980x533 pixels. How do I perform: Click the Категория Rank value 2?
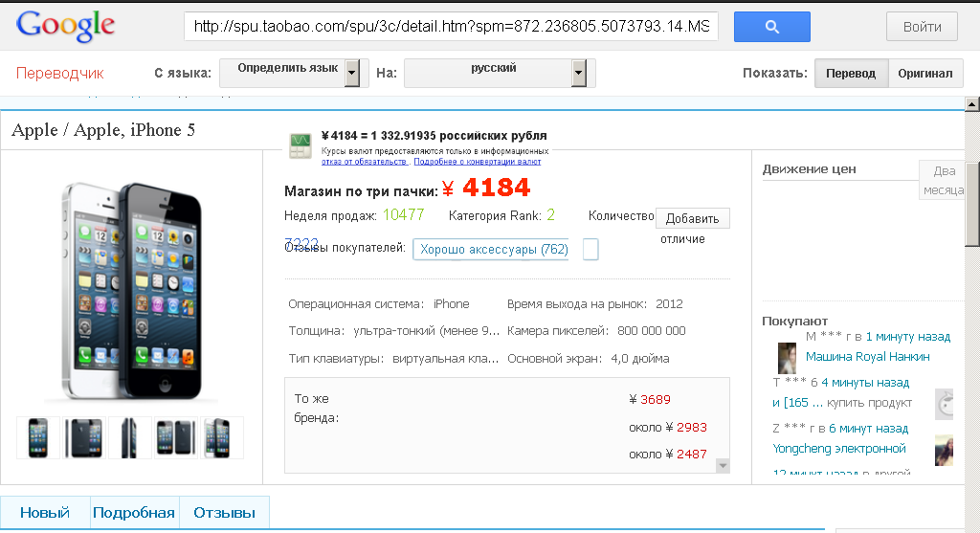[550, 215]
